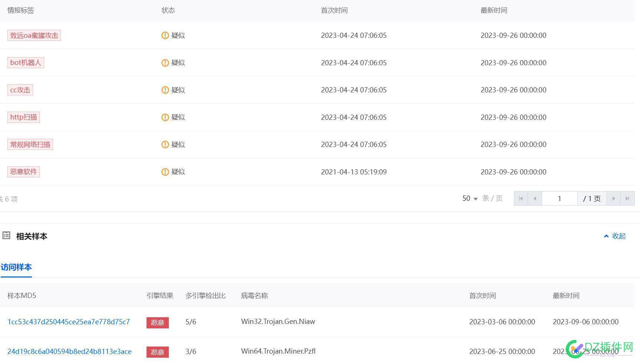Click the 样本MD5 column header
This screenshot has width=640, height=364.
(22, 296)
